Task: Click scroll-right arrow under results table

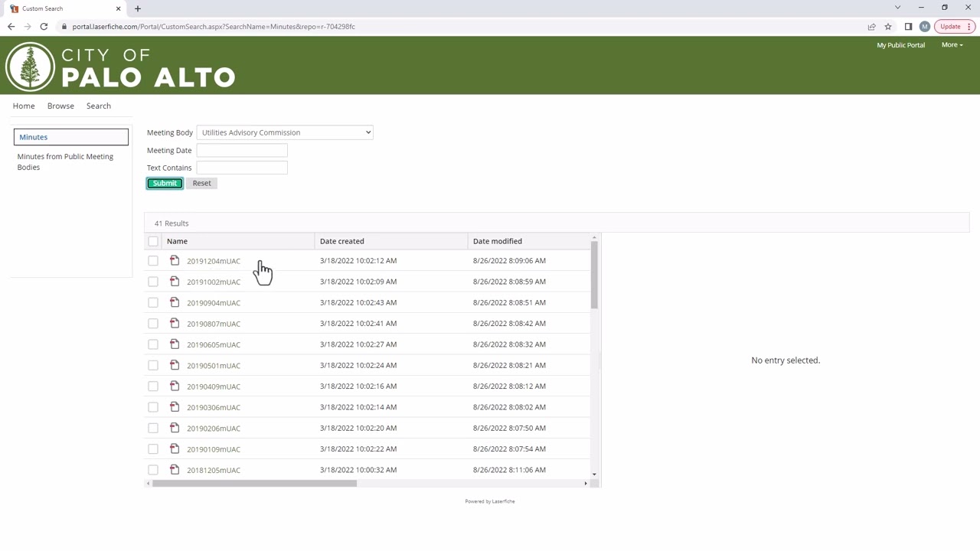Action: [586, 483]
